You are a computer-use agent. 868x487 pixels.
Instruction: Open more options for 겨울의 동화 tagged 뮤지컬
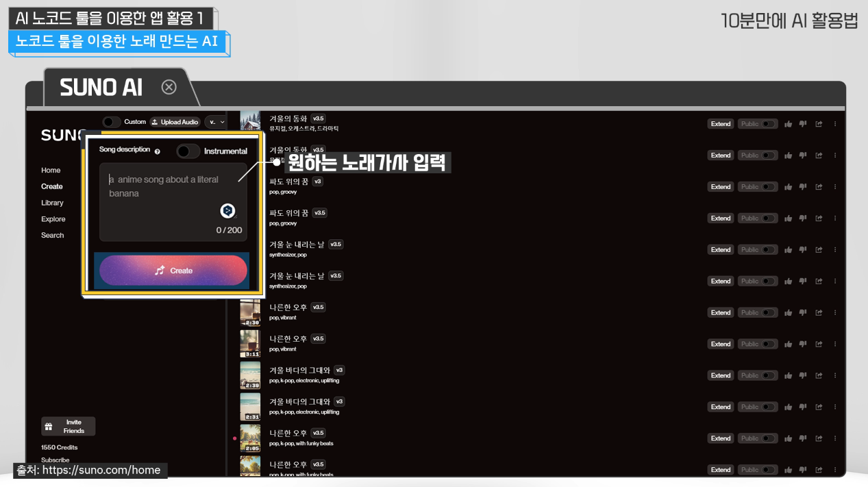pos(835,124)
